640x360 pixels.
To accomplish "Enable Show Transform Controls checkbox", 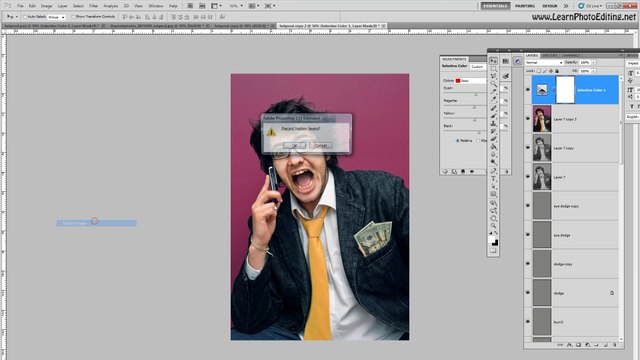I will [73, 17].
